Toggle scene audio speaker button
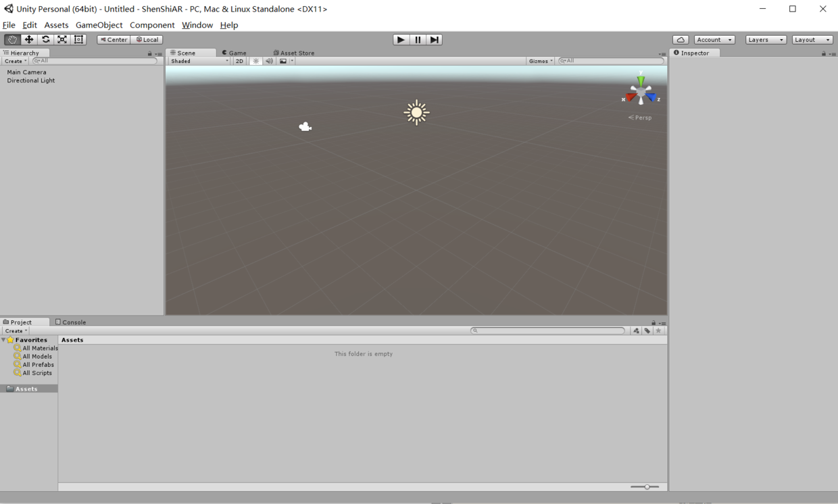 click(x=269, y=61)
